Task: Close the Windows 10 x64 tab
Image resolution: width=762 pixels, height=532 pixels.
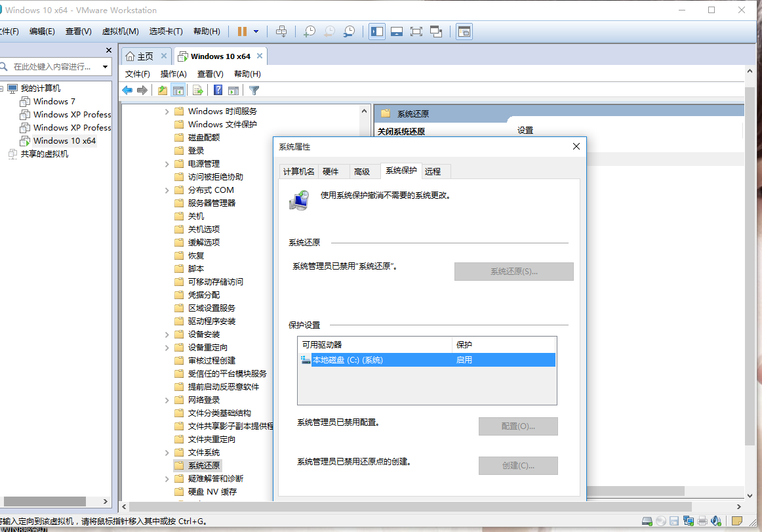Action: point(260,56)
